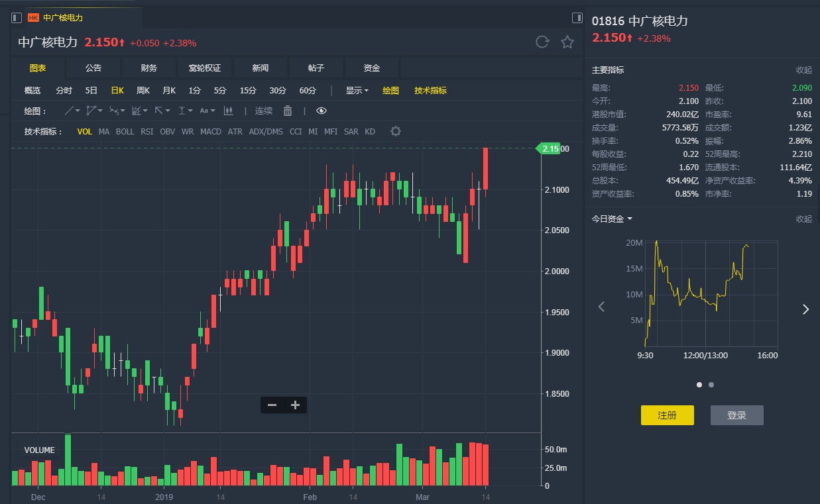This screenshot has width=820, height=504.
Task: Go to previous fund chart arrow
Action: click(x=601, y=307)
